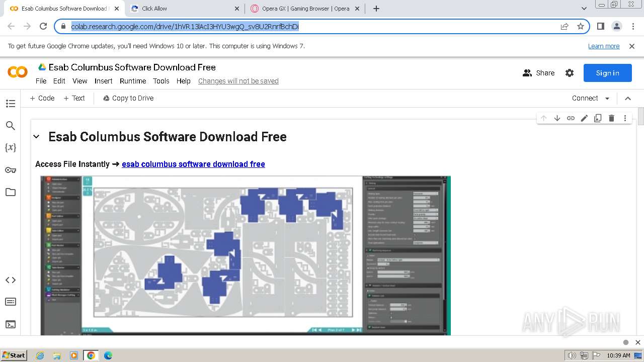Share this page icon in address bar
The width and height of the screenshot is (644, 362).
[x=565, y=26]
